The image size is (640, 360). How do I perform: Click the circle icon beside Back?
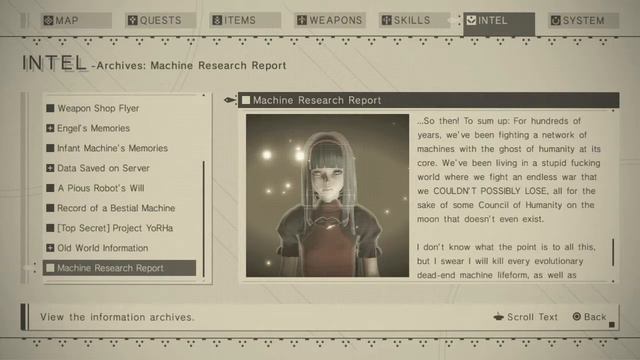[x=577, y=317]
